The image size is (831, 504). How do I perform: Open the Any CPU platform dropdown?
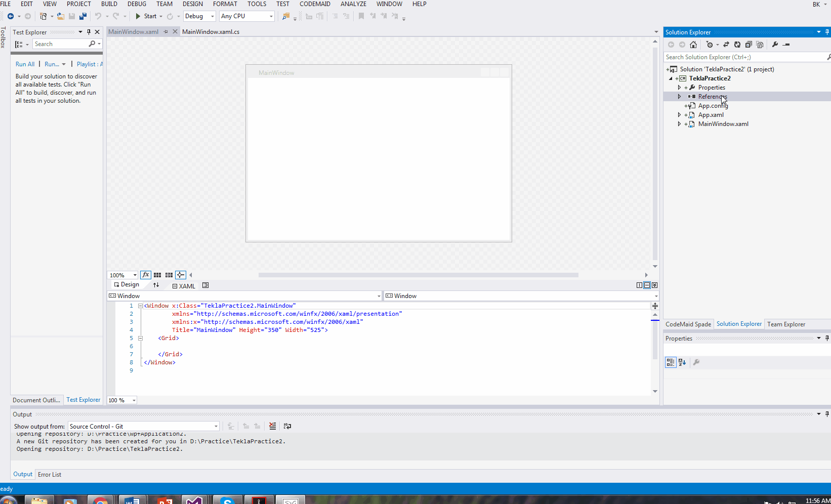click(247, 16)
